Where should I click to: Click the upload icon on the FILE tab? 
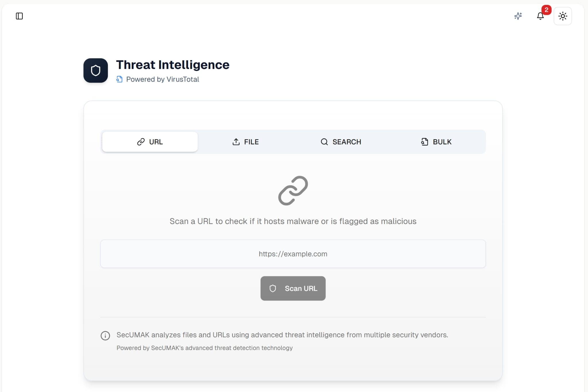coord(235,142)
